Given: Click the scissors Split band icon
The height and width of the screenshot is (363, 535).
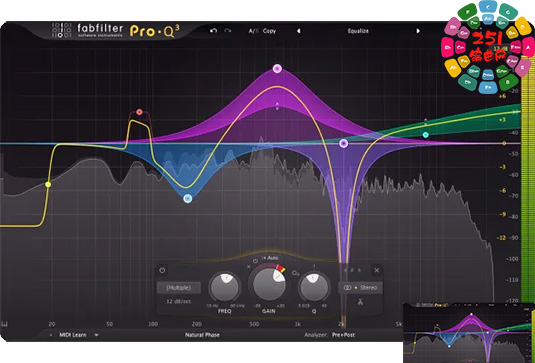Looking at the screenshot, I should click(360, 302).
